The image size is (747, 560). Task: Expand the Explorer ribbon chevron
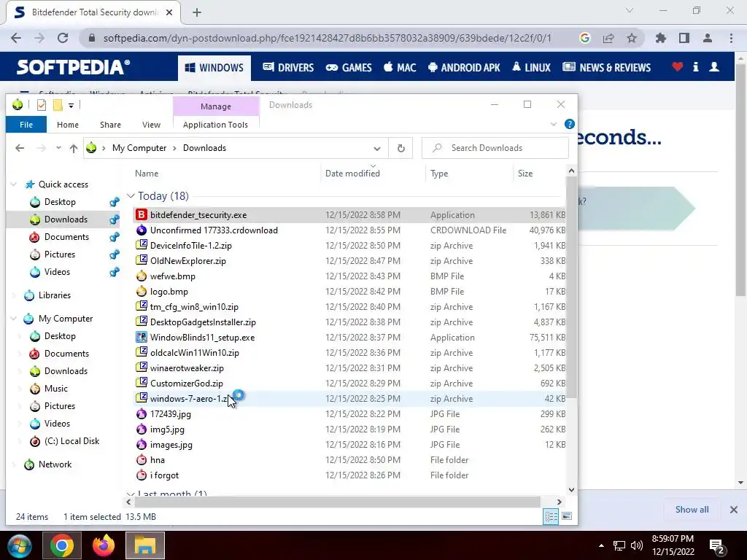(x=554, y=124)
